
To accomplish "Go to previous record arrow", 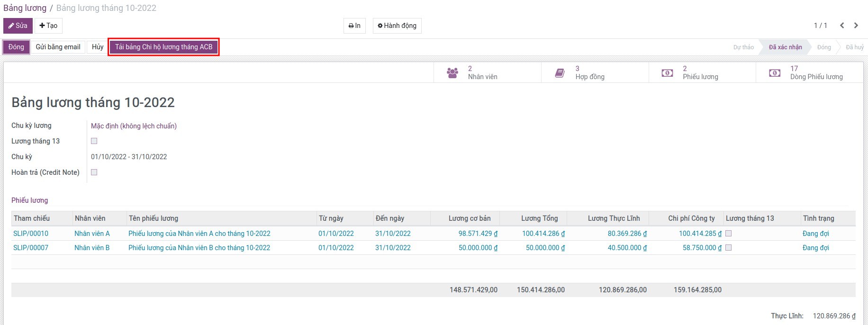I will tap(842, 26).
